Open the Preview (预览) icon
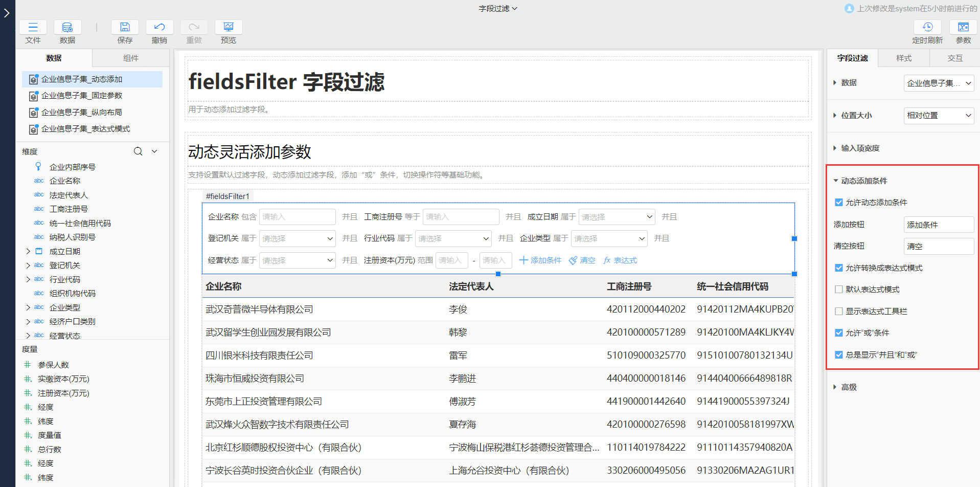This screenshot has height=487, width=980. coord(229,28)
